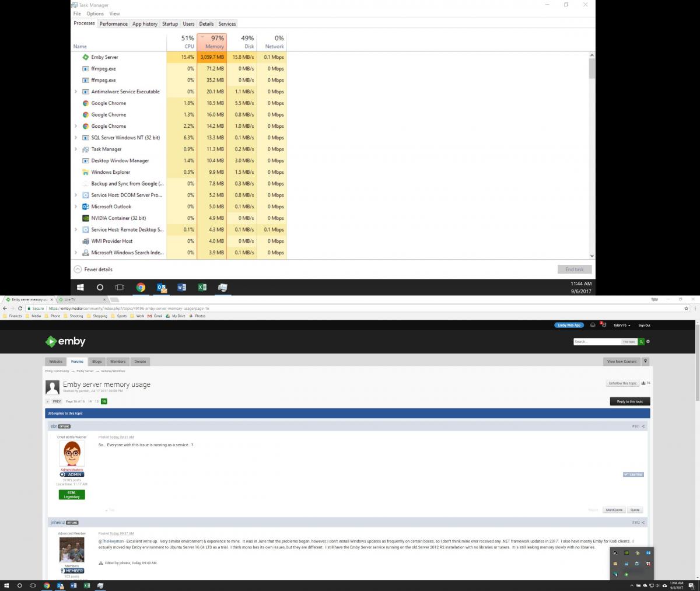Expand the Antimalware Service Executable process
The width and height of the screenshot is (700, 591).
tap(76, 92)
